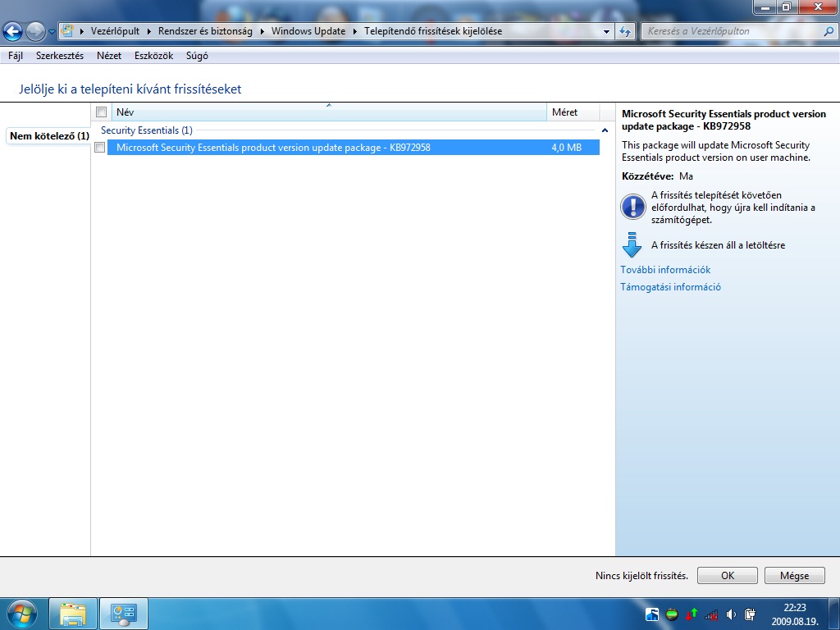Viewport: 840px width, 630px height.
Task: Click the Control Panel taskbar button
Action: (x=124, y=614)
